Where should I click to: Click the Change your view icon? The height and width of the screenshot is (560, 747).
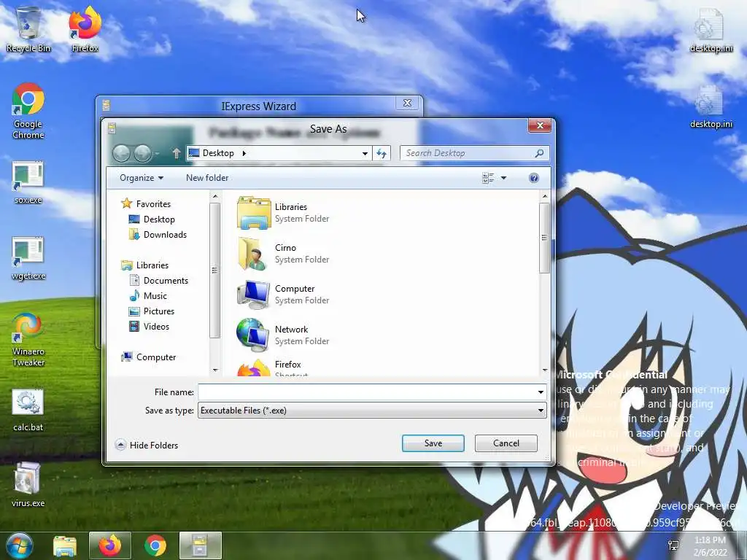(488, 178)
